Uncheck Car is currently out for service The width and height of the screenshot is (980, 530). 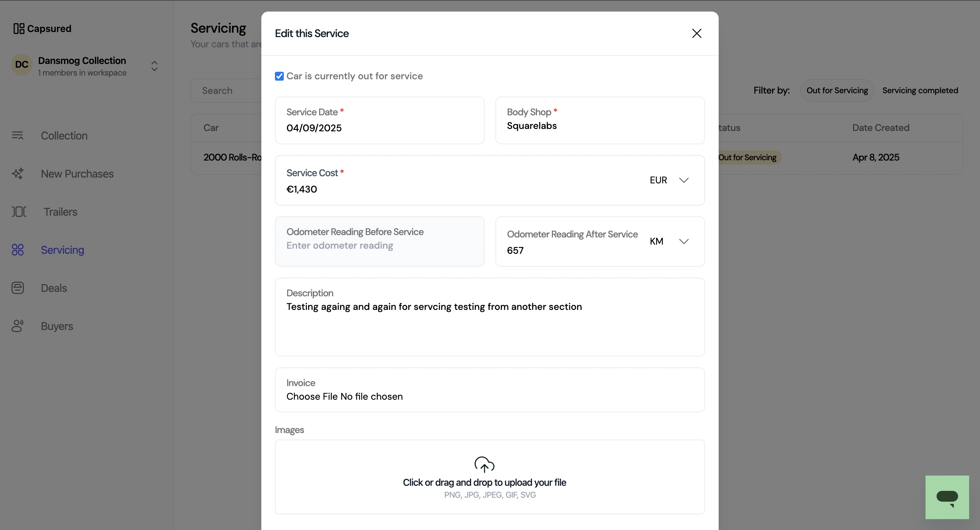click(279, 76)
